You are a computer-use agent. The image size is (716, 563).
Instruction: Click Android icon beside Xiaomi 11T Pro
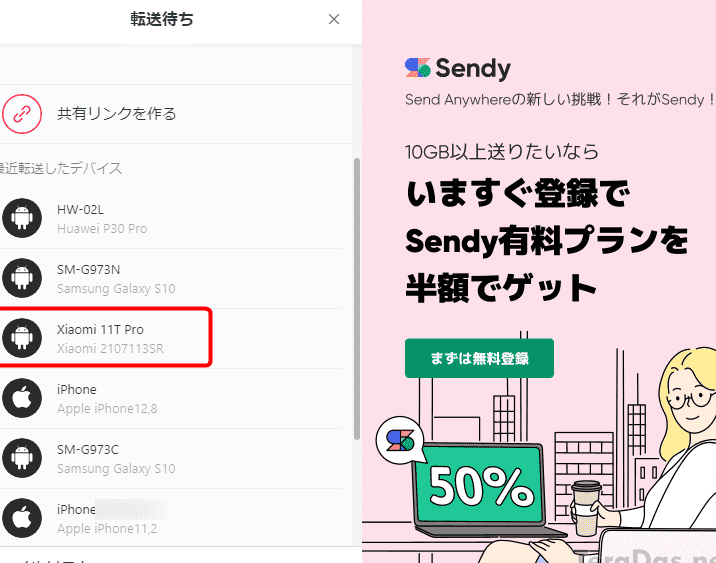(x=21, y=338)
